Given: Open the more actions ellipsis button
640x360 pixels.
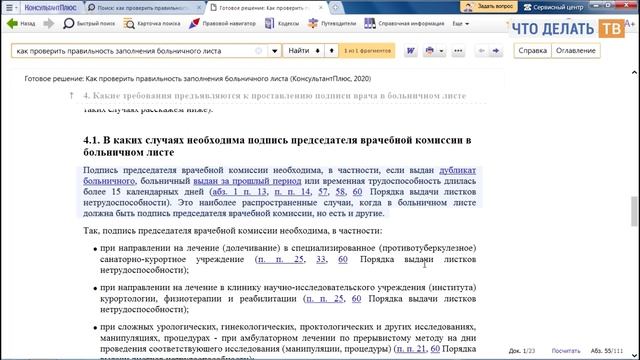Looking at the screenshot, I should pyautogui.click(x=458, y=51).
